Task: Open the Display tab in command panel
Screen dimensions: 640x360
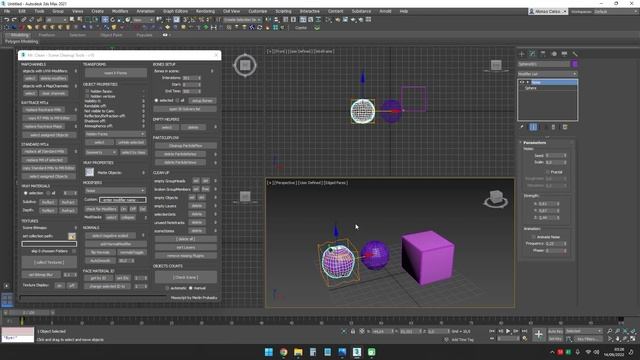Action: coord(564,54)
